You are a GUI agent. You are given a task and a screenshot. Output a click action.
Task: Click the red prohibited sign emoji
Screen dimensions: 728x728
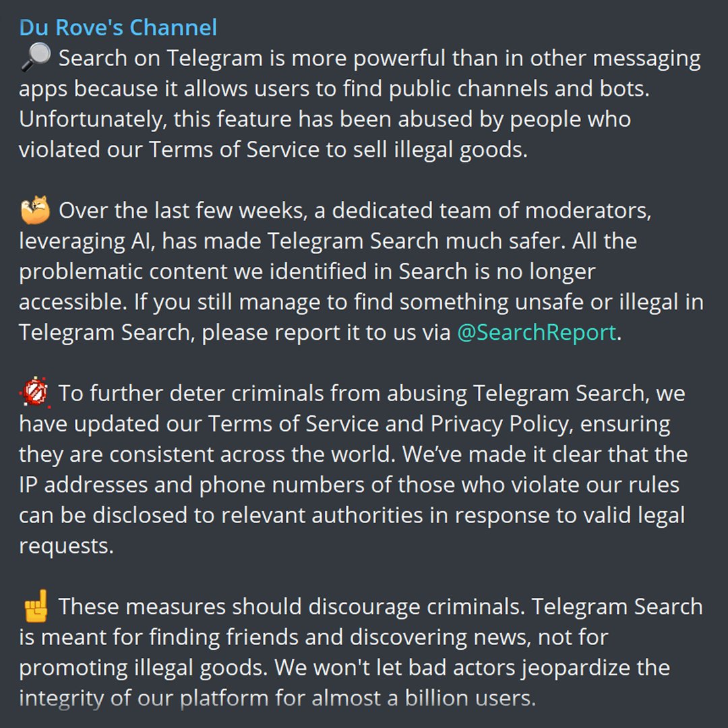(x=35, y=393)
